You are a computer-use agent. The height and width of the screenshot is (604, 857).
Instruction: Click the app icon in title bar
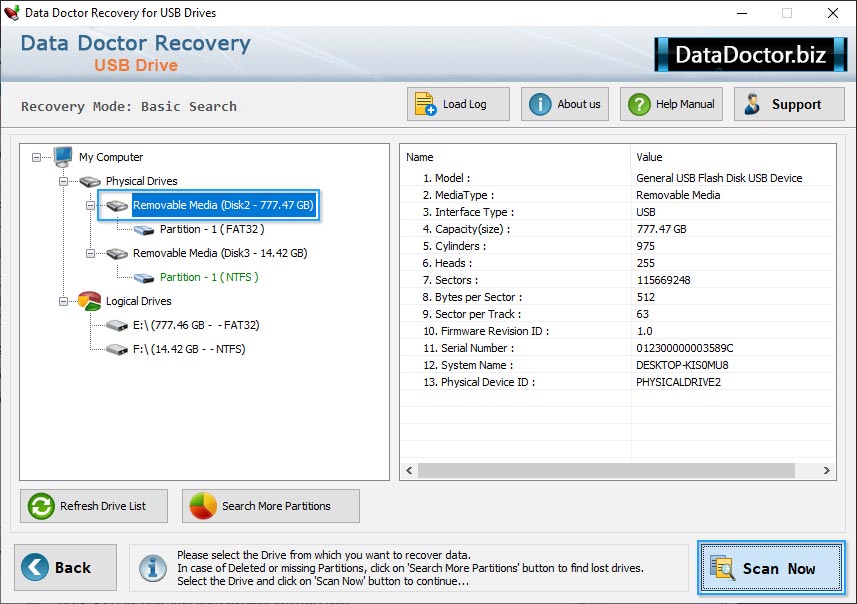point(11,13)
